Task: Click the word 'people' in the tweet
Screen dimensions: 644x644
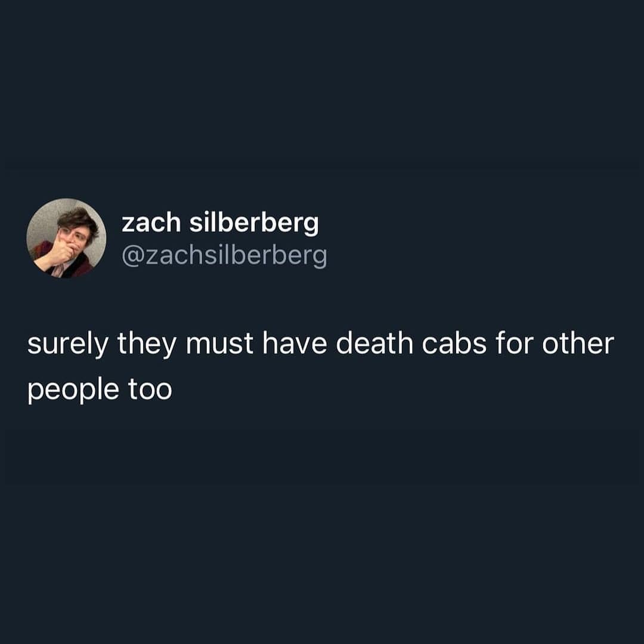Action: pyautogui.click(x=73, y=390)
